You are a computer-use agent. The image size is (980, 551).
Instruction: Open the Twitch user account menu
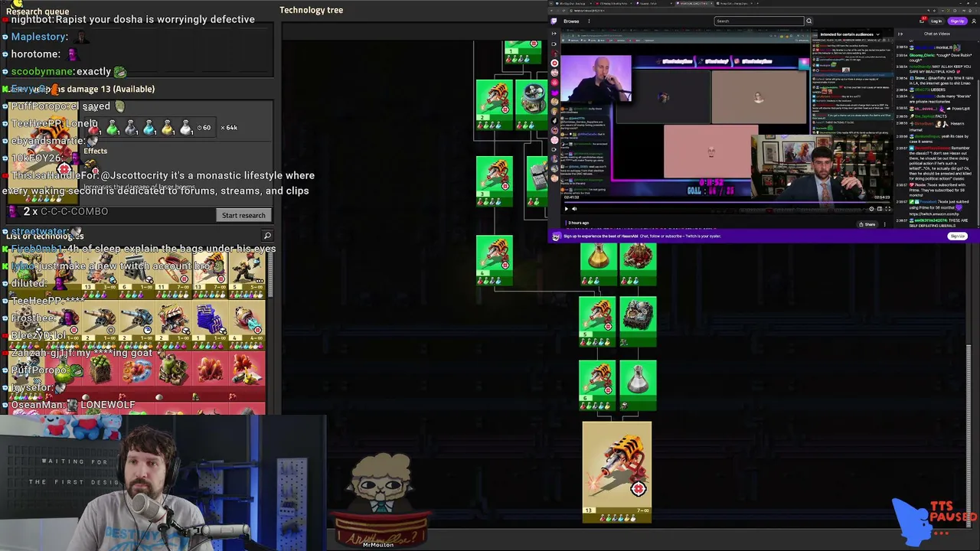click(x=973, y=21)
